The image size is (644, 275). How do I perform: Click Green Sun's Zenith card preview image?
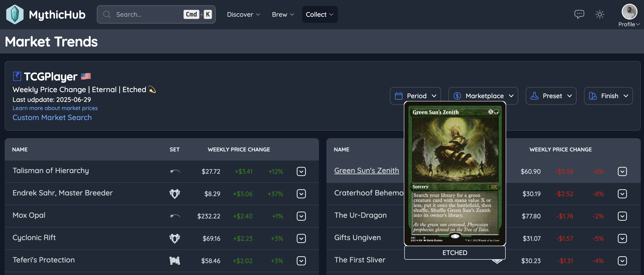click(x=455, y=173)
